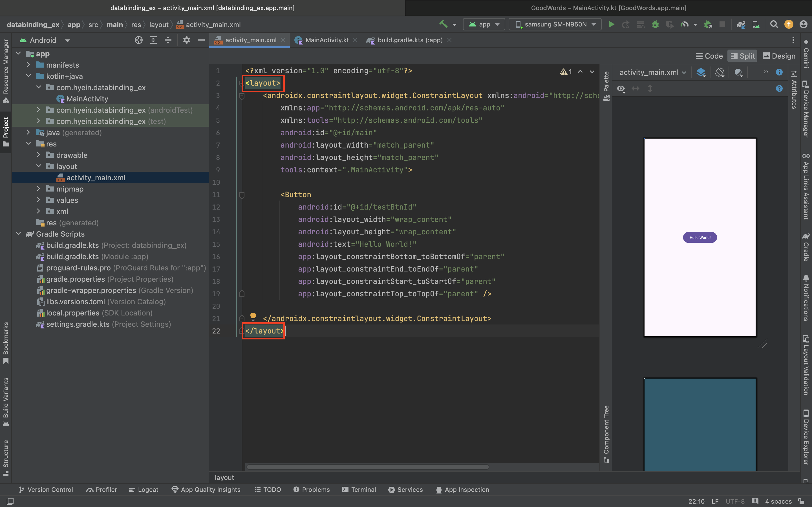Click the Debug app bug icon
Image resolution: width=812 pixels, height=507 pixels.
(x=655, y=25)
